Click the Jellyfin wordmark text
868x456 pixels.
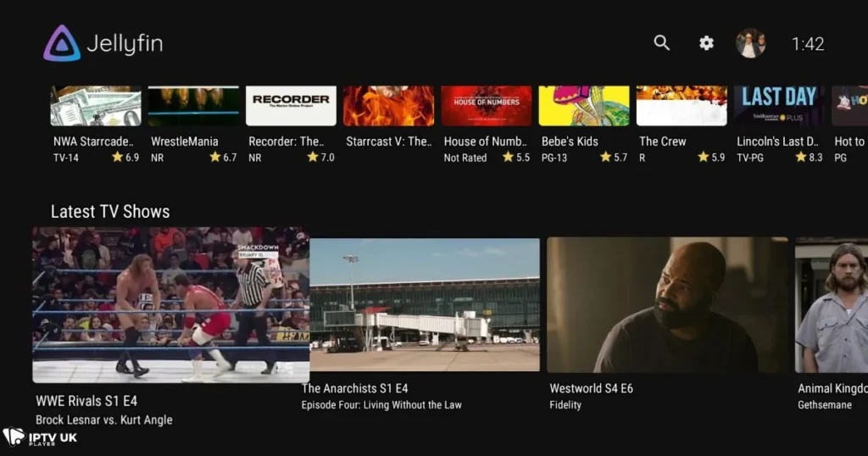tap(125, 43)
